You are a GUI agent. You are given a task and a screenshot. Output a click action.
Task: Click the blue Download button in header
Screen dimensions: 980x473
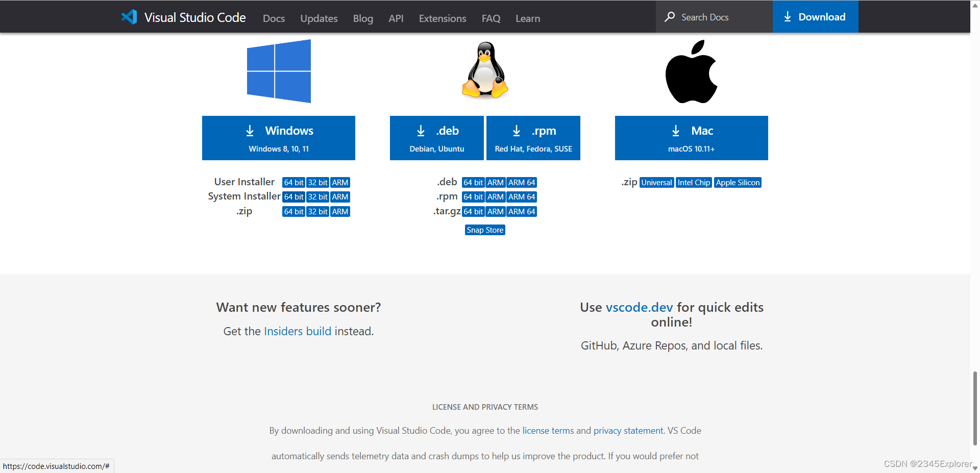816,17
